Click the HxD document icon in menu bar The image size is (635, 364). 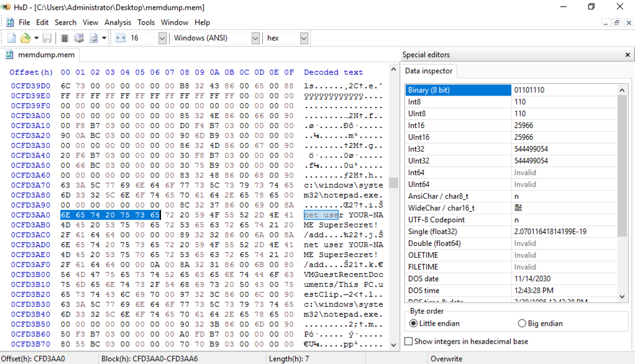click(x=10, y=22)
